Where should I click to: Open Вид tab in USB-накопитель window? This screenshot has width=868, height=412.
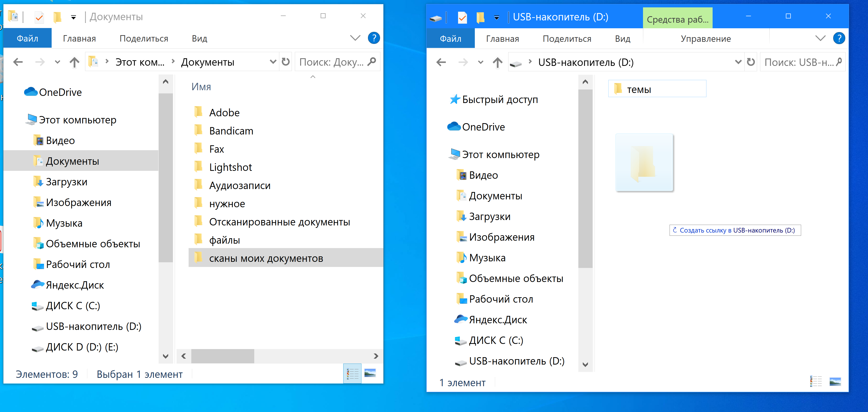tap(622, 39)
